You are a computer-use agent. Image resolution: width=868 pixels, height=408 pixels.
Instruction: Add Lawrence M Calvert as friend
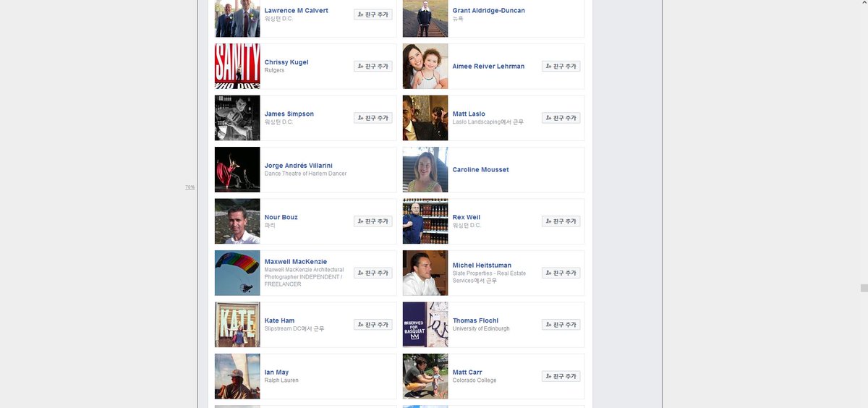[373, 14]
